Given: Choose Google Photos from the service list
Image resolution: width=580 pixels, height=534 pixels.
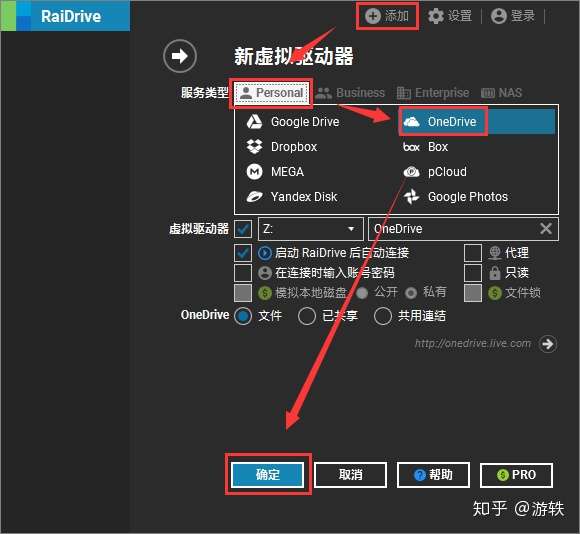Looking at the screenshot, I should (456, 197).
